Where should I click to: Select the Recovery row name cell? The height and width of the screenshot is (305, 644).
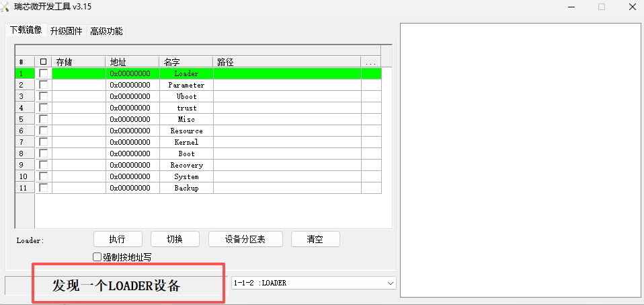point(186,165)
